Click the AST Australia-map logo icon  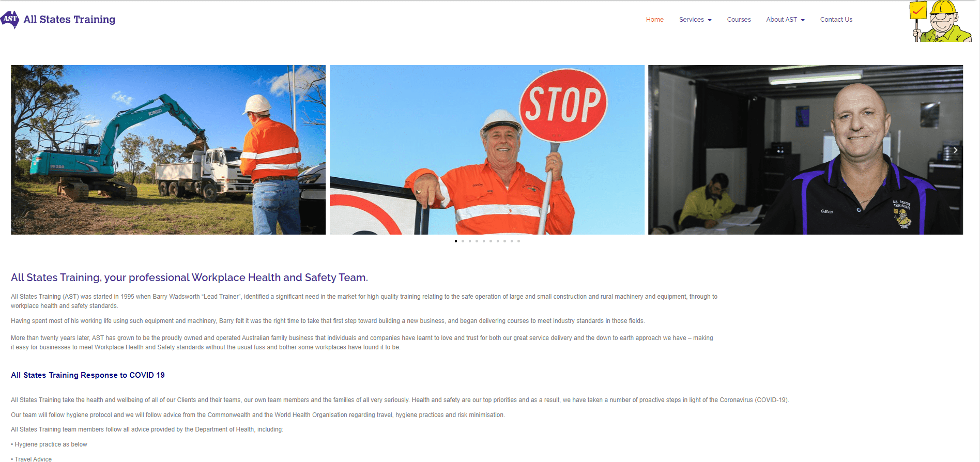(x=10, y=20)
